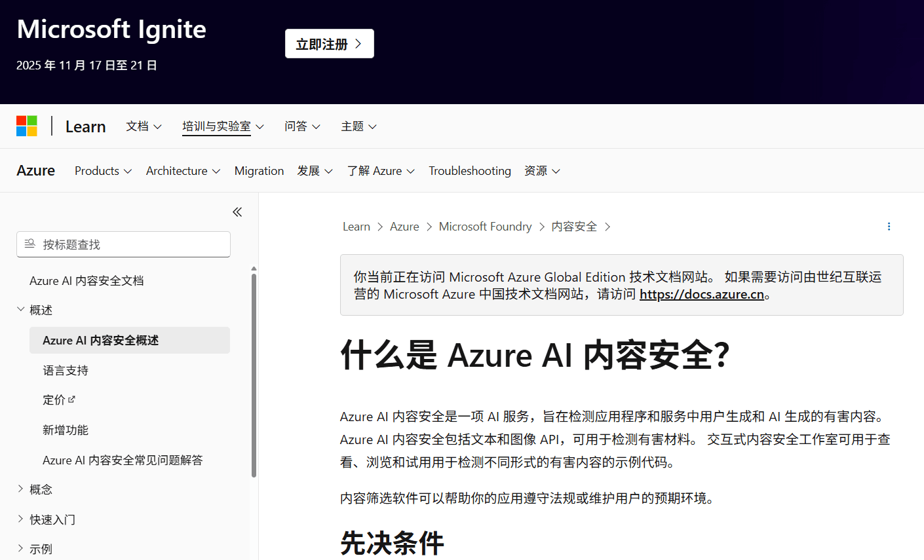
Task: Expand the 概念 tree section
Action: pyautogui.click(x=21, y=489)
